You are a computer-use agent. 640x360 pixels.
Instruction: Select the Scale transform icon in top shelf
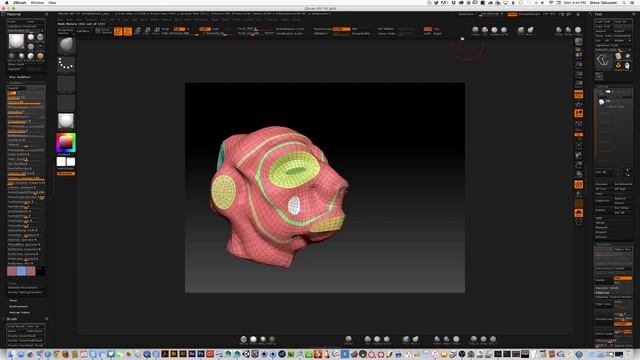pyautogui.click(x=147, y=31)
